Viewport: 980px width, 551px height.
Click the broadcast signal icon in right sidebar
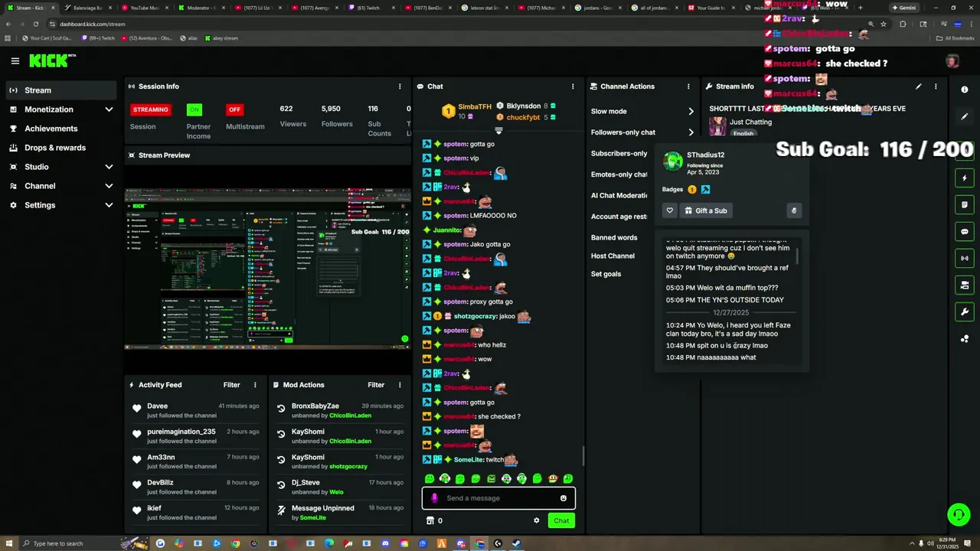click(965, 258)
